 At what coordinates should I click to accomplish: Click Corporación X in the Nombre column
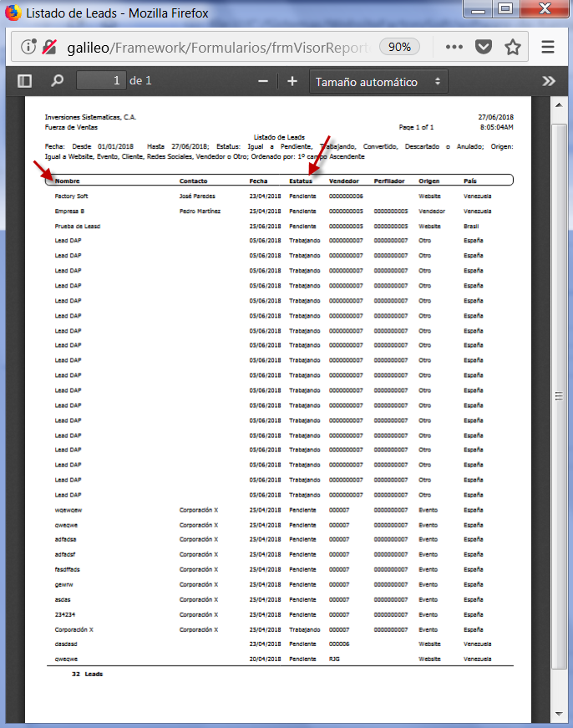74,629
